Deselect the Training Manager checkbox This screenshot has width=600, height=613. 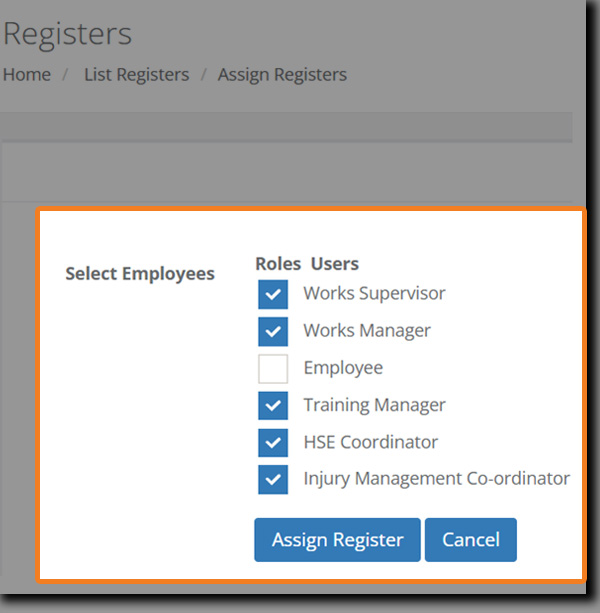coord(273,406)
